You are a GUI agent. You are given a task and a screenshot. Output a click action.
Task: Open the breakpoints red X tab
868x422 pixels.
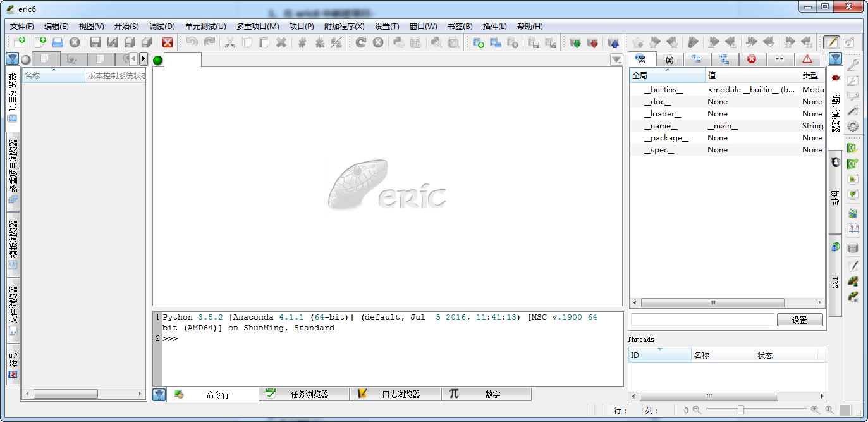[752, 59]
